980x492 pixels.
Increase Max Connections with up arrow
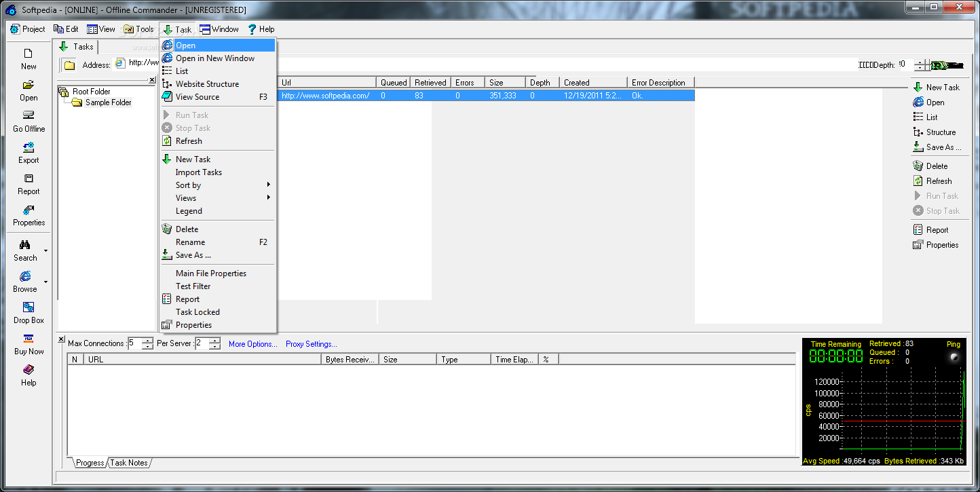[147, 341]
